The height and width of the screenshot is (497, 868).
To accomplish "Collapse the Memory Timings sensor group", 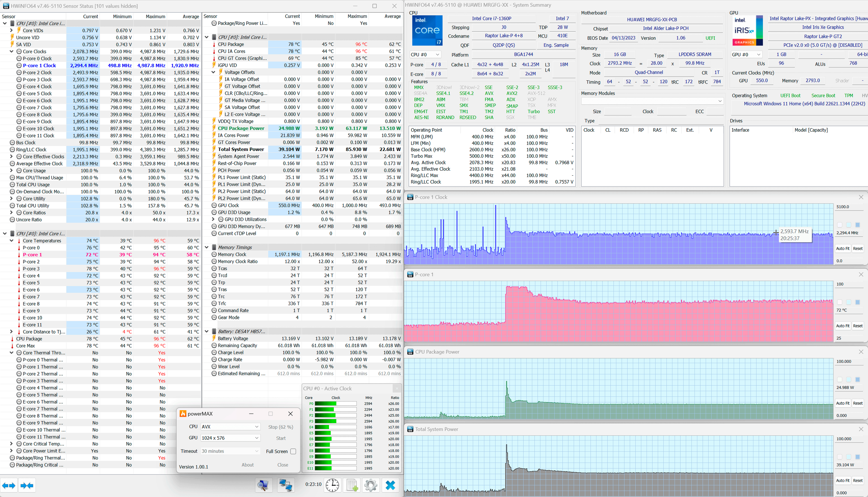I will (207, 247).
